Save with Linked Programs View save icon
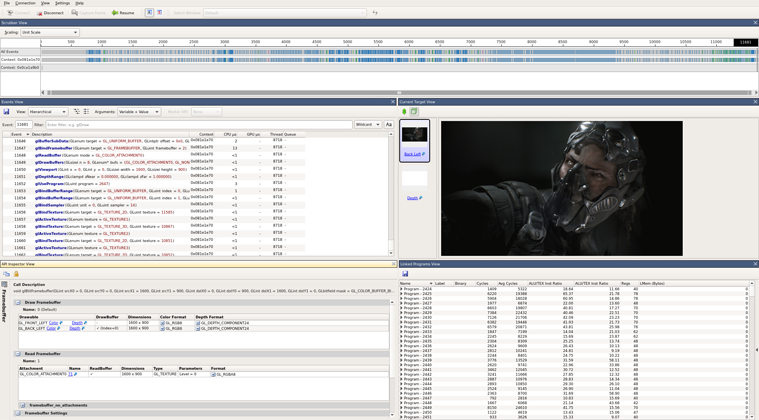Viewport: 759px width, 420px height. pyautogui.click(x=405, y=274)
